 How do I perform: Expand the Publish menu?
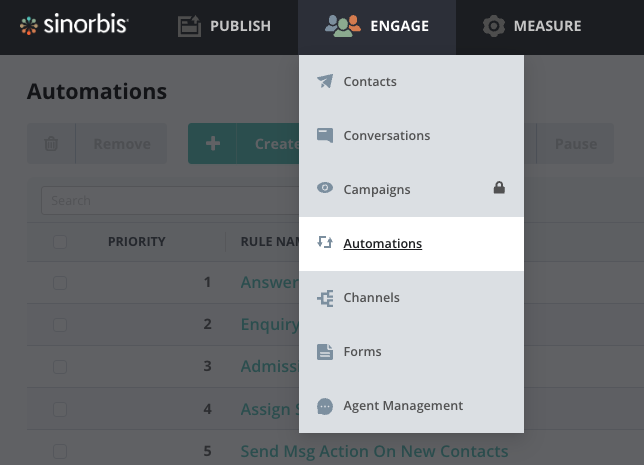(224, 26)
